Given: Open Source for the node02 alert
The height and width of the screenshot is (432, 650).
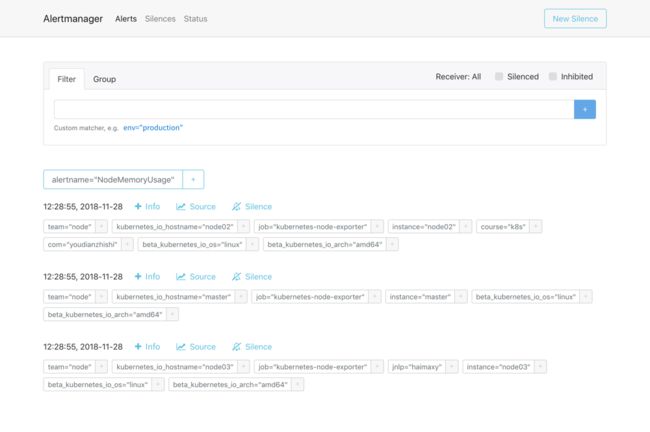Looking at the screenshot, I should (x=196, y=206).
